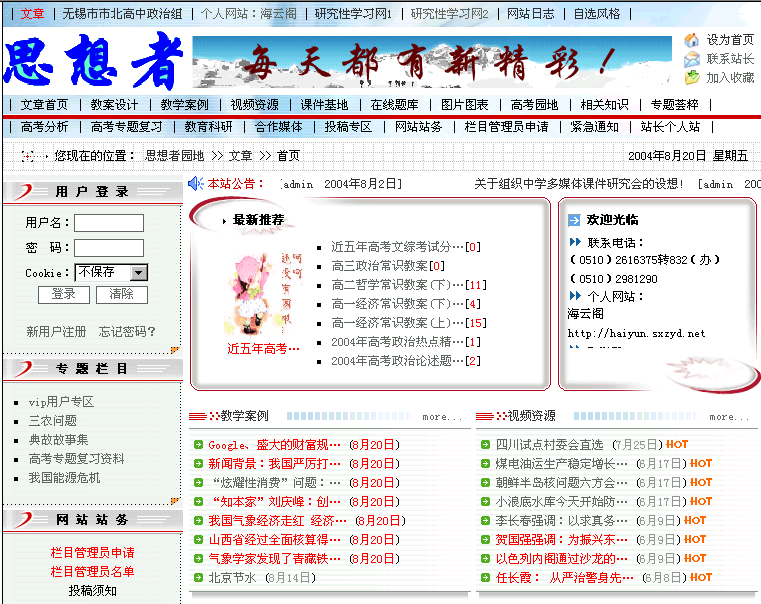This screenshot has height=604, width=761.
Task: Click the 加入收藏 favorites icon
Action: (691, 77)
